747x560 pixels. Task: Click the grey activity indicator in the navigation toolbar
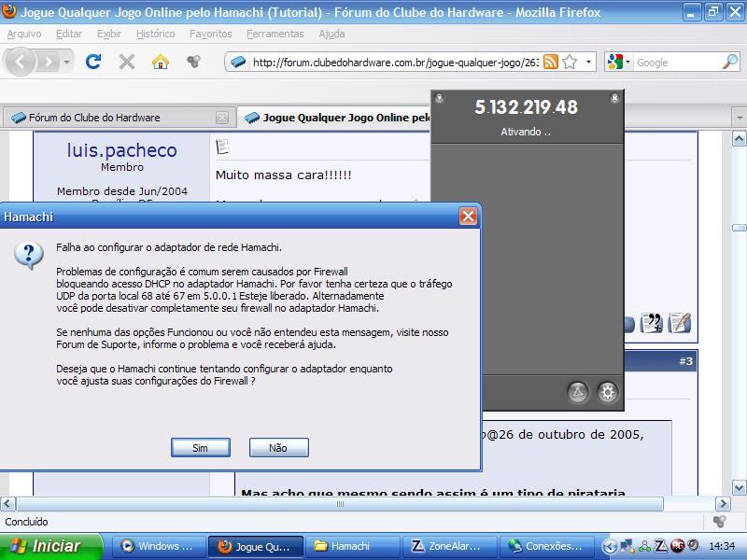193,62
